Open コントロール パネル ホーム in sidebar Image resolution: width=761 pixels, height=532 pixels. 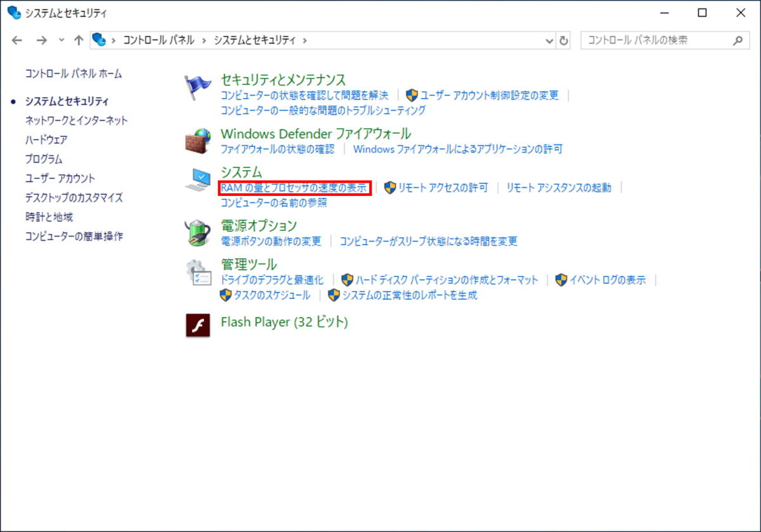[74, 74]
